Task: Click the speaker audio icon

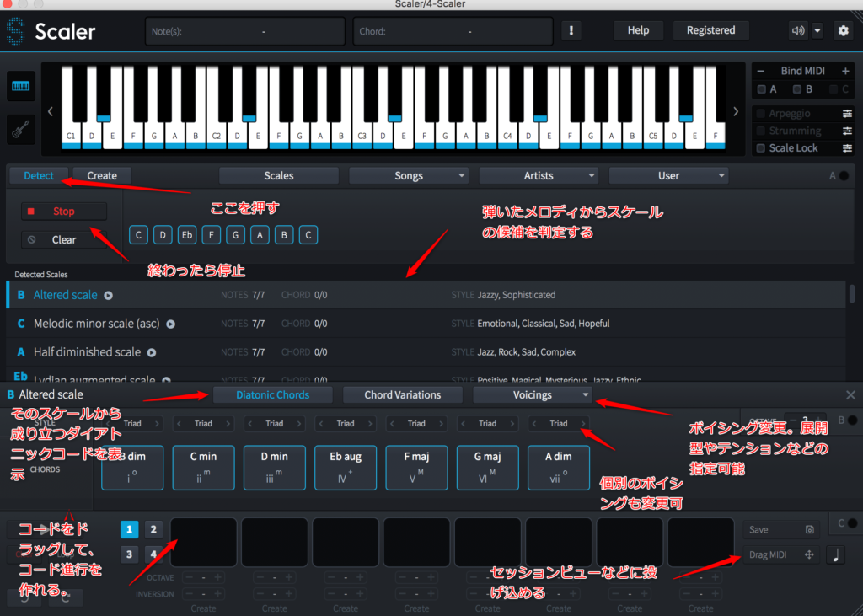Action: click(x=797, y=30)
